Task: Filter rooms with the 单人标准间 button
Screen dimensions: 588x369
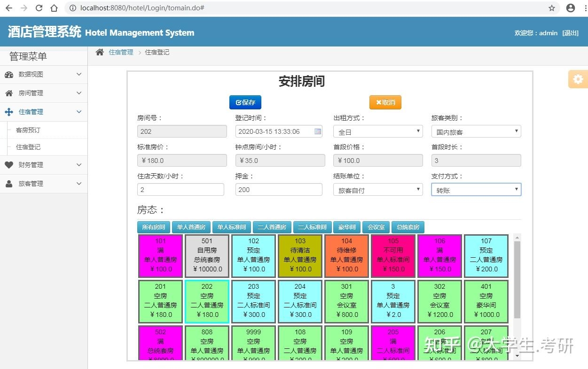Action: [x=231, y=227]
